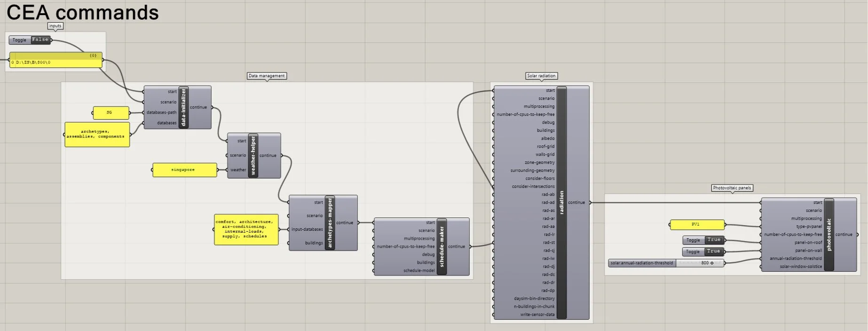The height and width of the screenshot is (331, 868).
Task: Click the Photovoltaic panels group label
Action: pos(732,188)
